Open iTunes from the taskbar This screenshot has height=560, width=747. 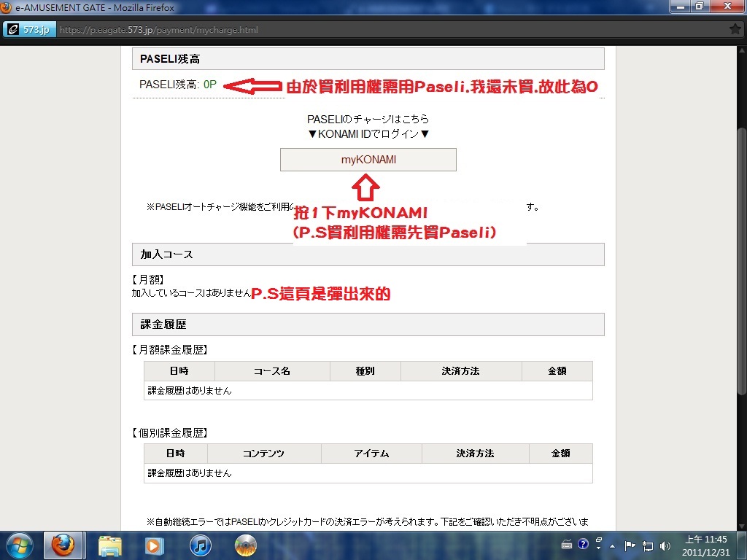[x=200, y=545]
